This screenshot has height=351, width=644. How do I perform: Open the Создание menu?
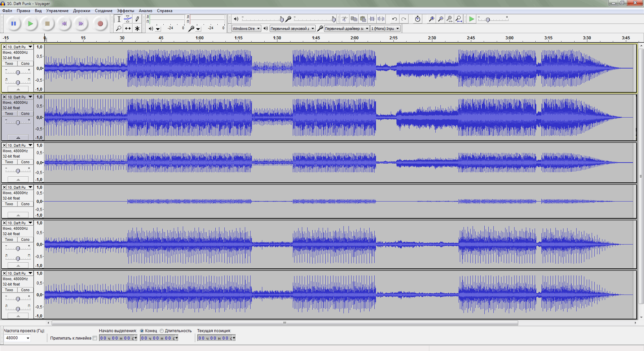pos(104,11)
